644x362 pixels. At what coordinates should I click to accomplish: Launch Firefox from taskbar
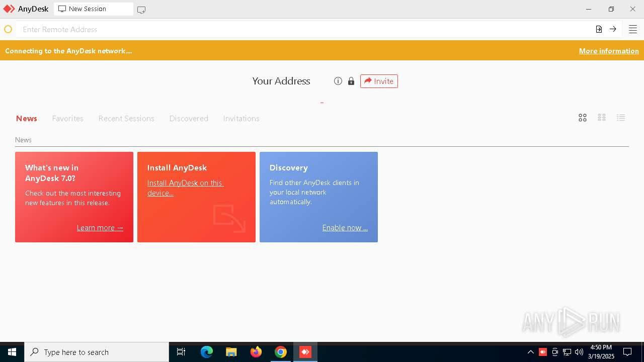tap(256, 352)
